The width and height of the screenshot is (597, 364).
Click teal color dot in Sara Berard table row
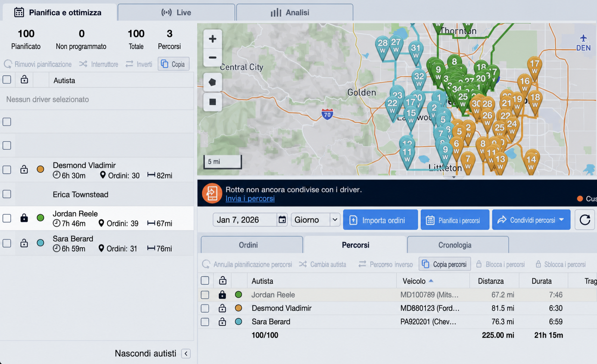coord(239,321)
